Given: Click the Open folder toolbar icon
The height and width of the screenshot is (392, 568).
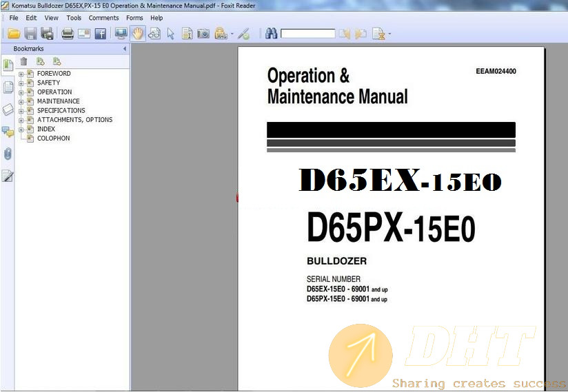Looking at the screenshot, I should [x=14, y=34].
